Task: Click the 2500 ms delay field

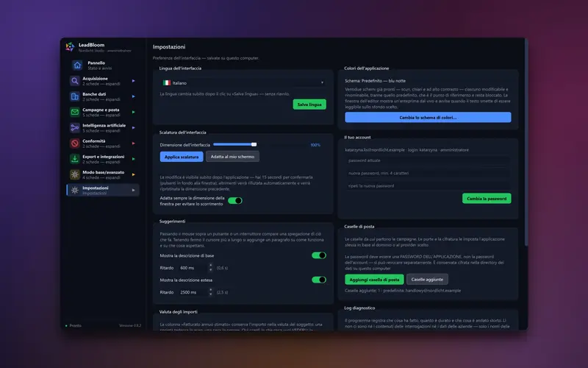Action: 192,292
